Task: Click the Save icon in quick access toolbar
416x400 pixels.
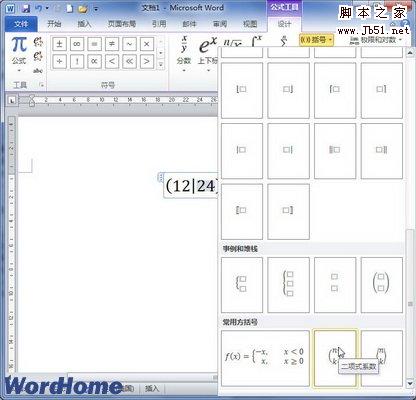Action: [x=26, y=8]
